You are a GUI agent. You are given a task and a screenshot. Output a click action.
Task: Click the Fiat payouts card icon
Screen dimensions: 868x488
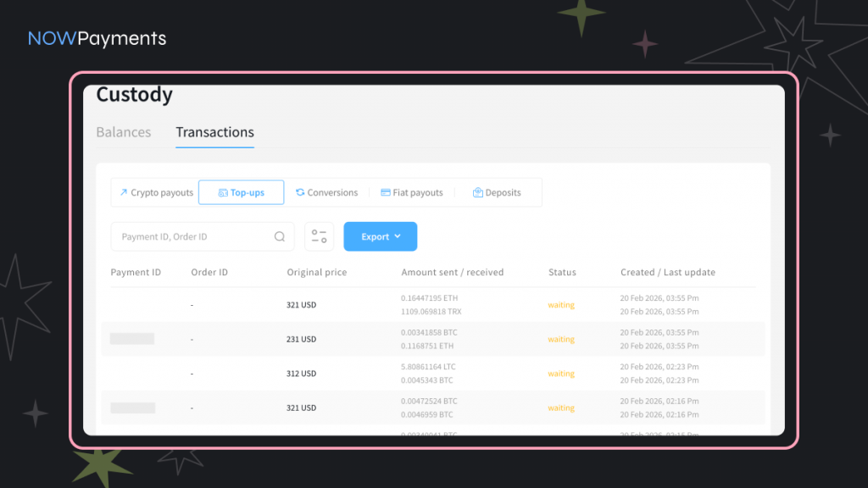click(386, 192)
